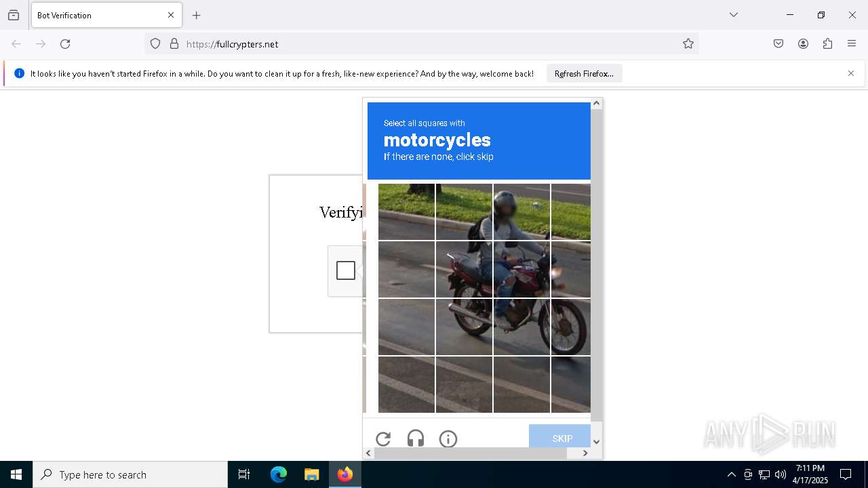Open the Windows Start menu
Image resolution: width=868 pixels, height=488 pixels.
tap(16, 474)
